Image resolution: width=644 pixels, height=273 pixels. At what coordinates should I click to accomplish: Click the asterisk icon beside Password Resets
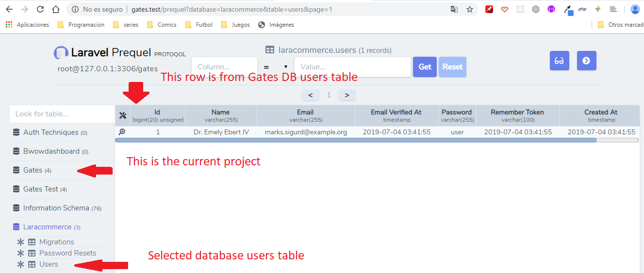(20, 253)
